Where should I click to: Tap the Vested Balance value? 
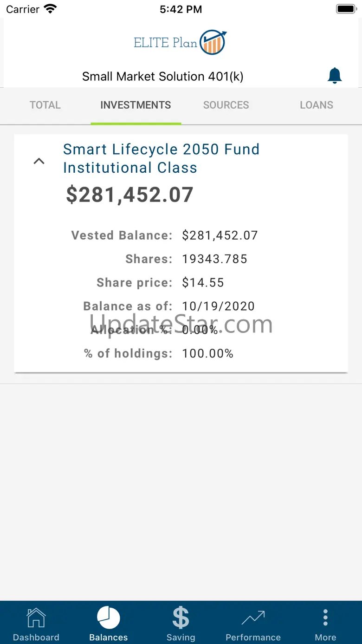click(220, 235)
